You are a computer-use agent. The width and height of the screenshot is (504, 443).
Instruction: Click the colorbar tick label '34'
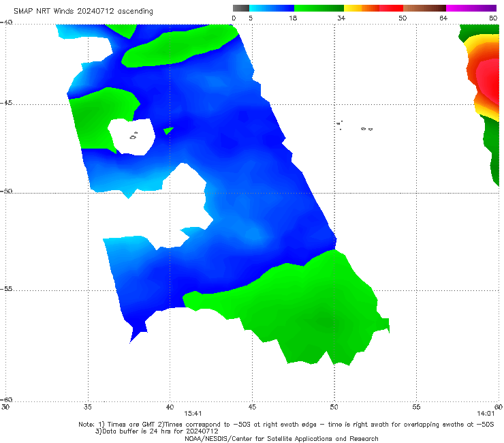[x=341, y=18]
